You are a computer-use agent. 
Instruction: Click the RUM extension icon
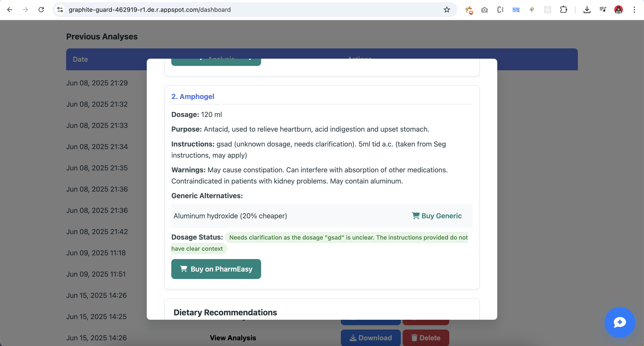(x=516, y=10)
